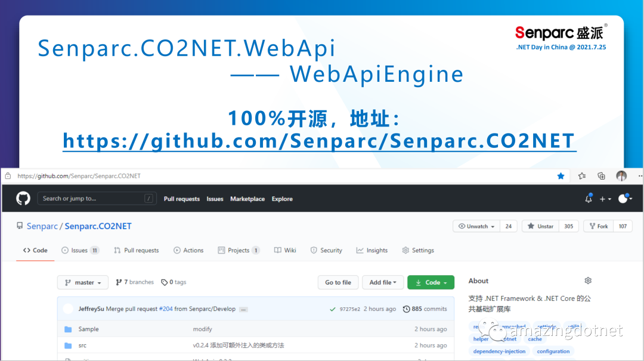Viewport: 644px width, 361px height.
Task: Open the Add file dropdown
Action: [382, 282]
